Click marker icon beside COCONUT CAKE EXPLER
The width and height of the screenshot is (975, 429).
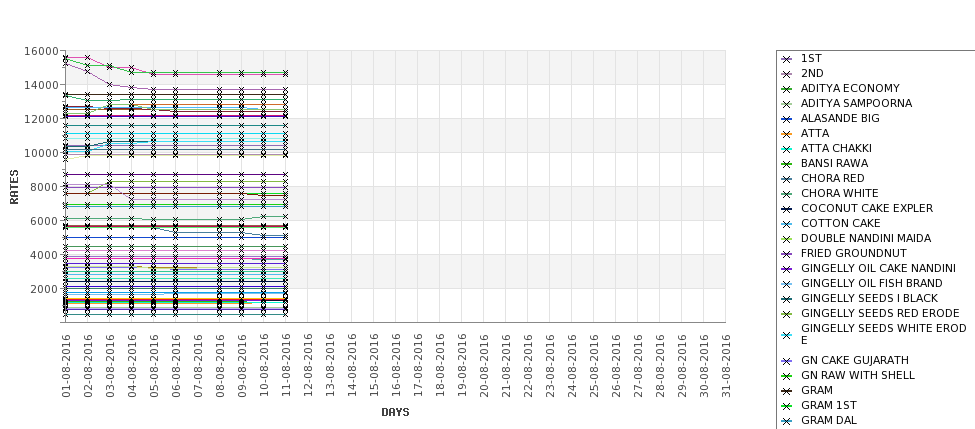(787, 209)
